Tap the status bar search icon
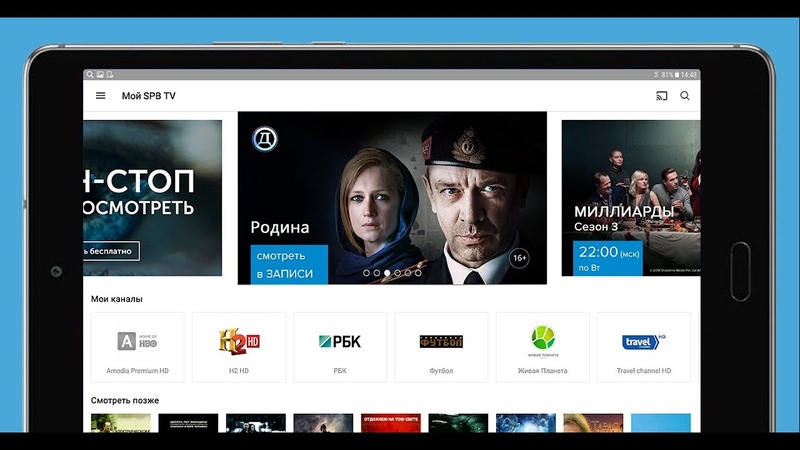This screenshot has height=450, width=800. pyautogui.click(x=90, y=74)
